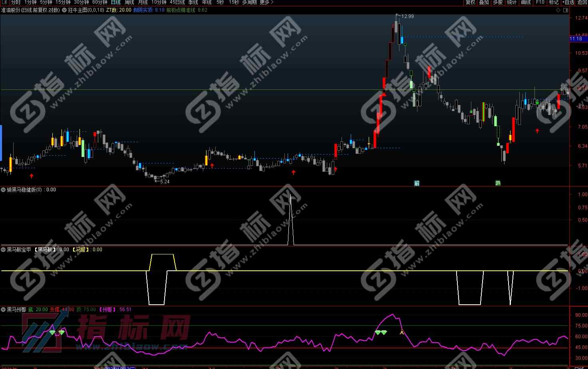This screenshot has height=369, width=588.
Task: Expand the 狂牛主图 indicator dropdown arrow
Action: [x=64, y=10]
